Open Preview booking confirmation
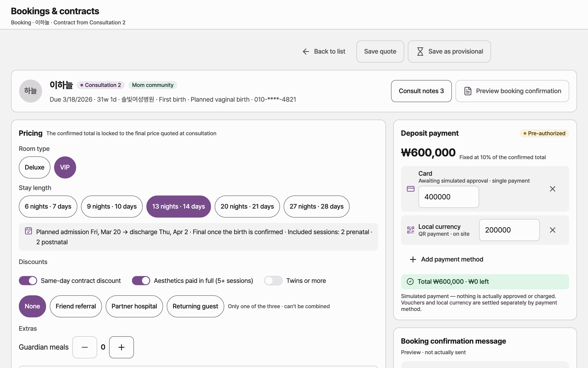 pyautogui.click(x=512, y=91)
